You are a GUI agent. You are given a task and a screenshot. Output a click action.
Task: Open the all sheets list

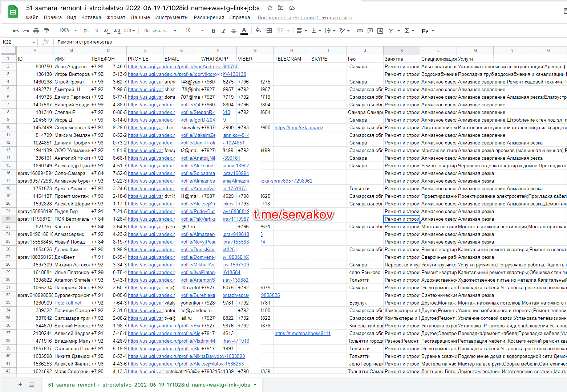coord(32,384)
